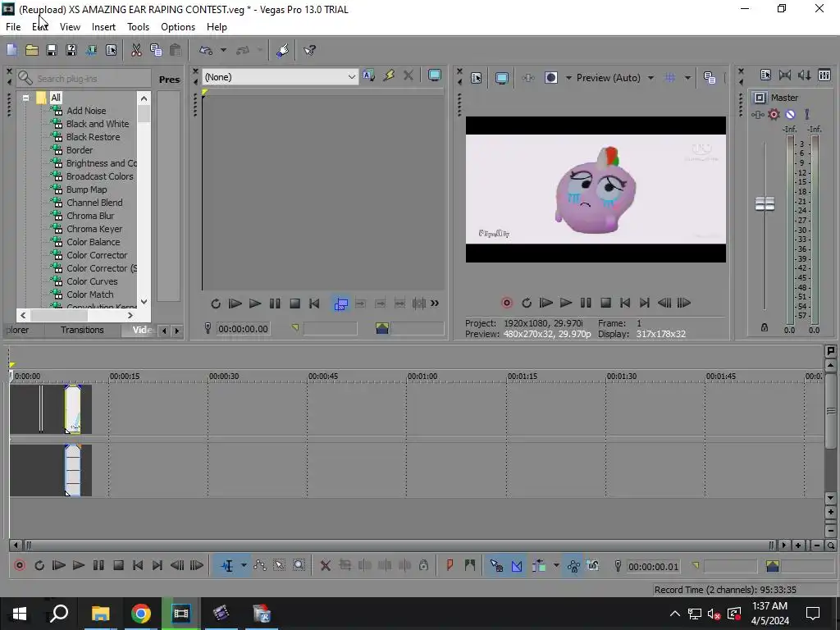Open the File menu
840x630 pixels.
[x=13, y=27]
